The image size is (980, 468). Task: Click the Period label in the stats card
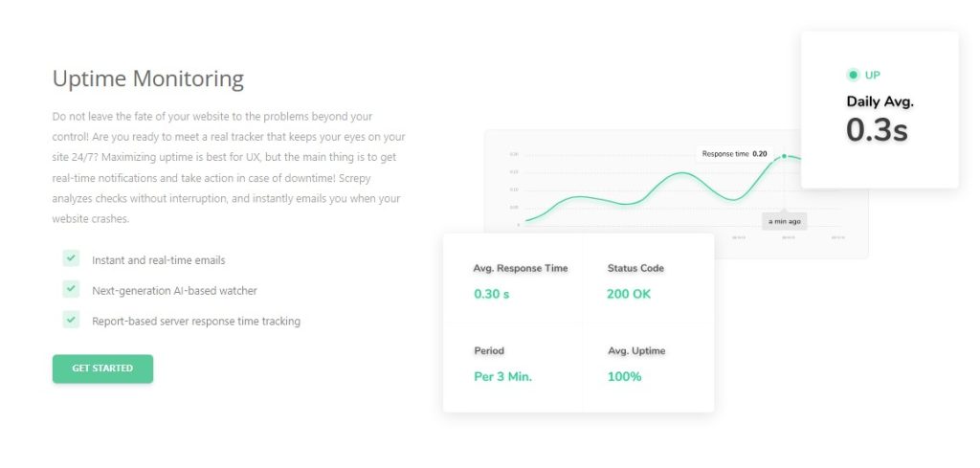coord(489,350)
